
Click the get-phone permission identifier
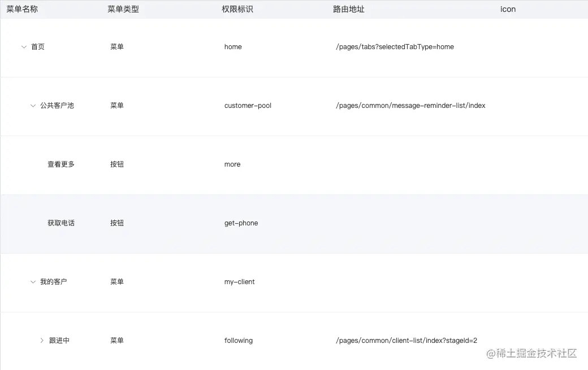[241, 223]
